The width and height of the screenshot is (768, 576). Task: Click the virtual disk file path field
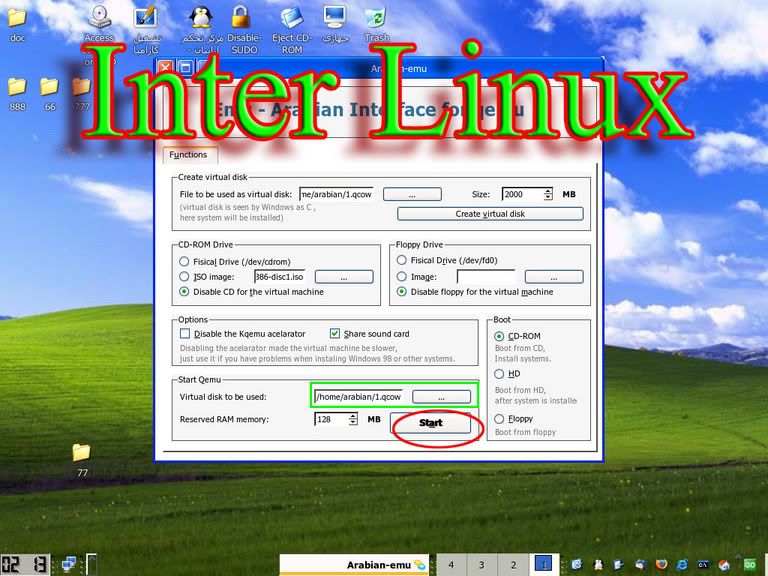pyautogui.click(x=336, y=194)
